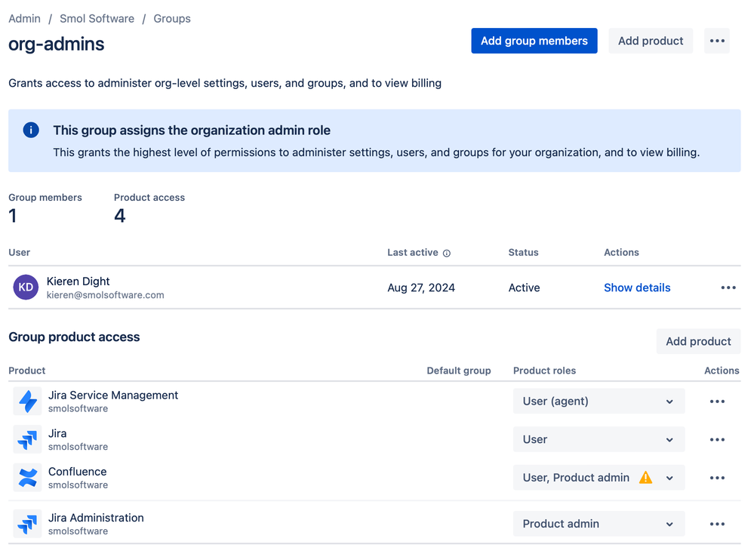Viewport: 754px width, 560px height.
Task: Click the Product access count label
Action: [x=149, y=198]
